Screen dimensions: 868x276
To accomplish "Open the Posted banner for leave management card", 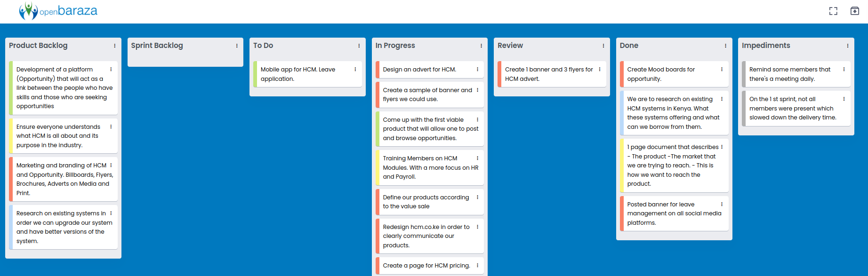I will coord(674,213).
